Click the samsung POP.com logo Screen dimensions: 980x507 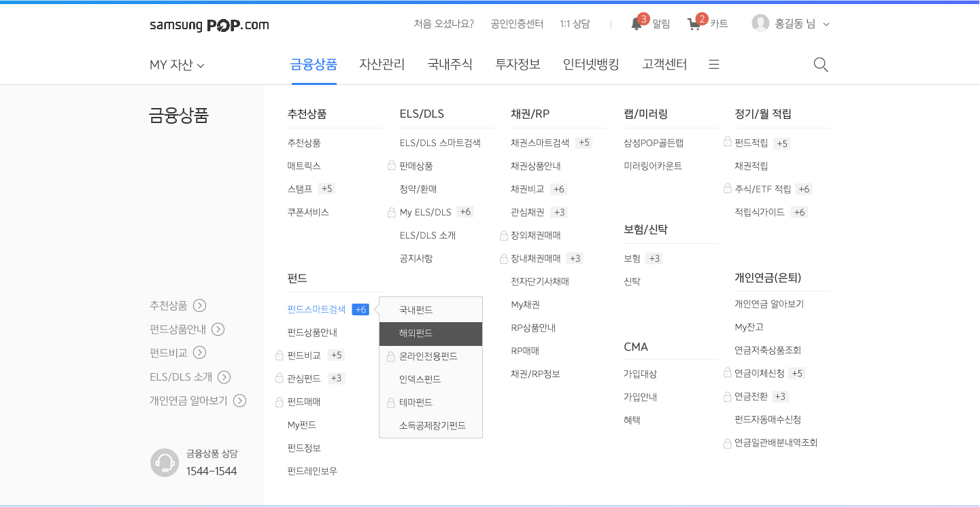[x=209, y=25]
